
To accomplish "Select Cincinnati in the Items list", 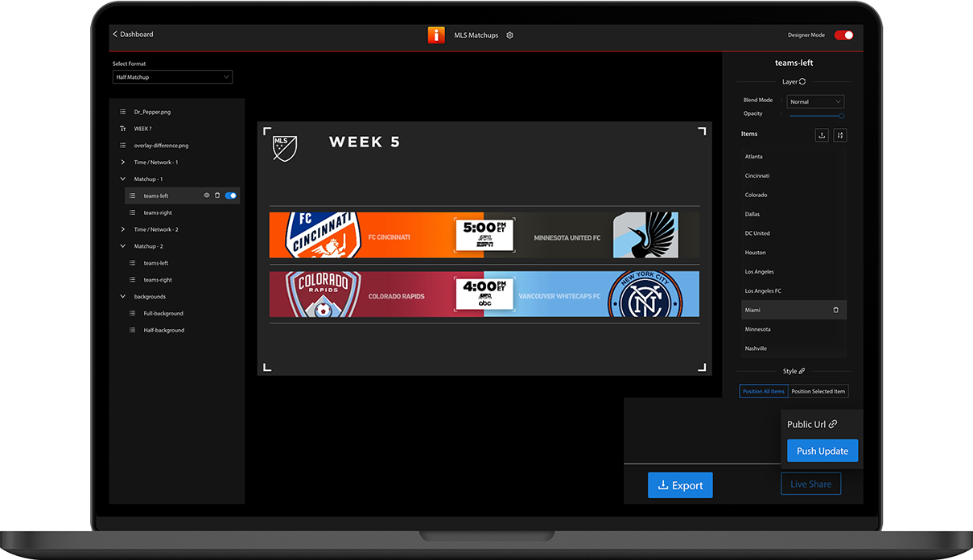I will tap(794, 175).
